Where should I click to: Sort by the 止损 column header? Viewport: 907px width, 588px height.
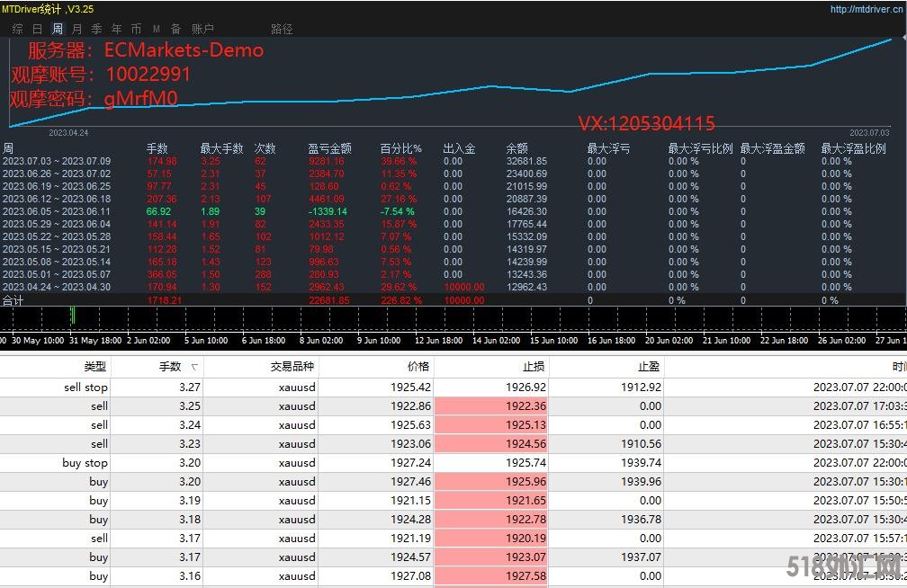[534, 367]
